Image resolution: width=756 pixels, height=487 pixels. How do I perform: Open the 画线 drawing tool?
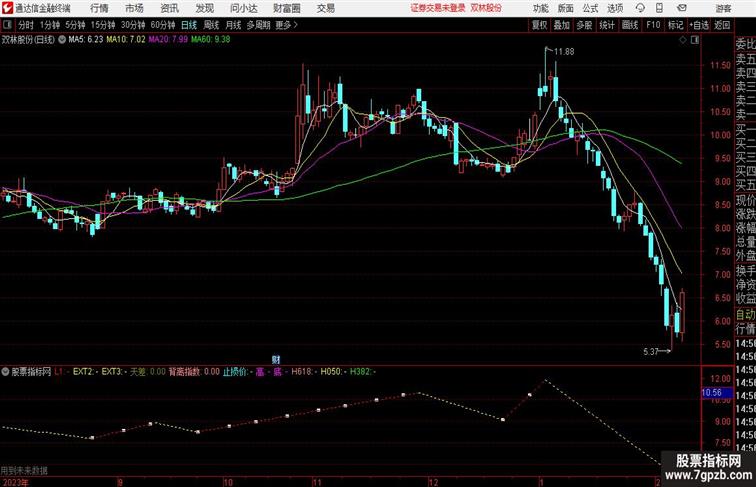(630, 25)
